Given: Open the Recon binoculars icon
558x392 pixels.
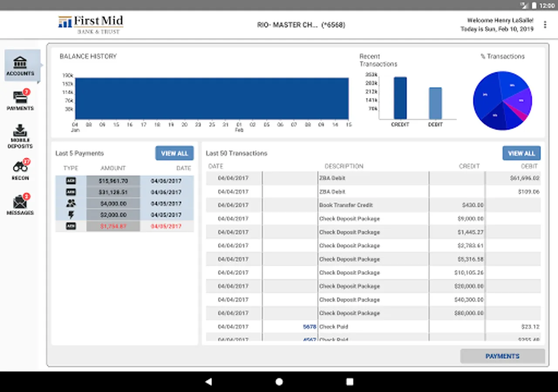Looking at the screenshot, I should (x=20, y=170).
